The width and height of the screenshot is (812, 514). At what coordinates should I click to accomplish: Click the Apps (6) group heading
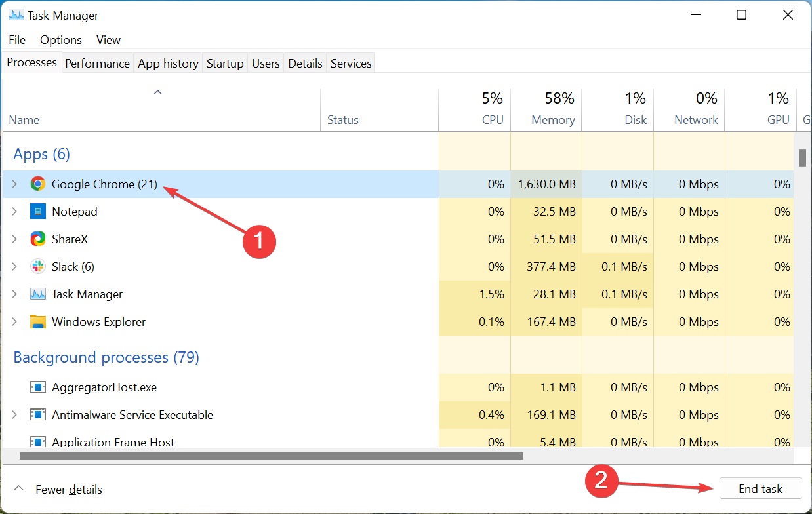[x=42, y=154]
